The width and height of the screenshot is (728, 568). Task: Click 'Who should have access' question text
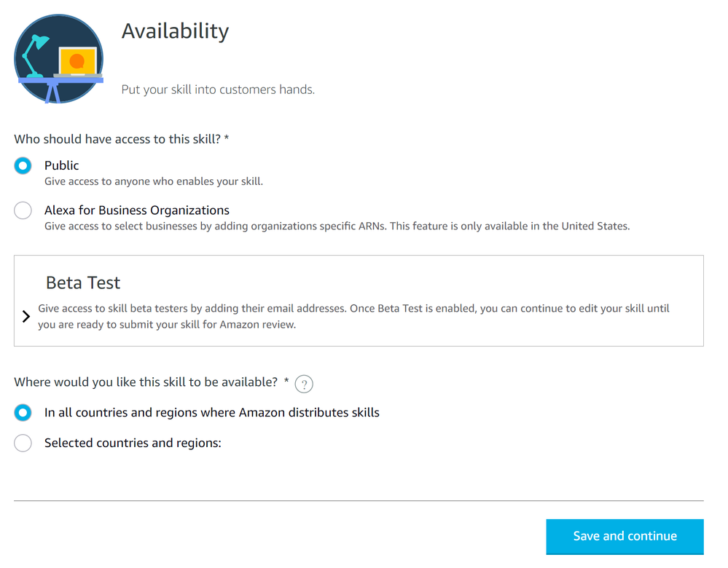coord(121,138)
